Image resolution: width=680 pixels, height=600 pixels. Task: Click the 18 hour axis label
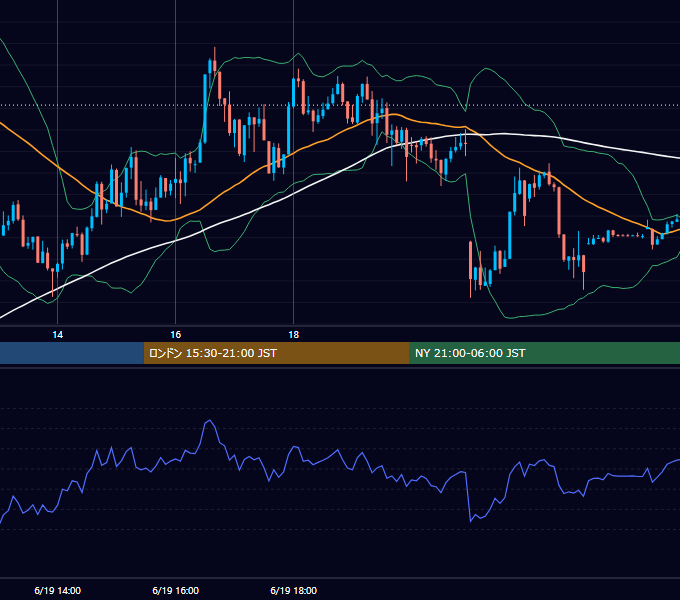click(294, 335)
